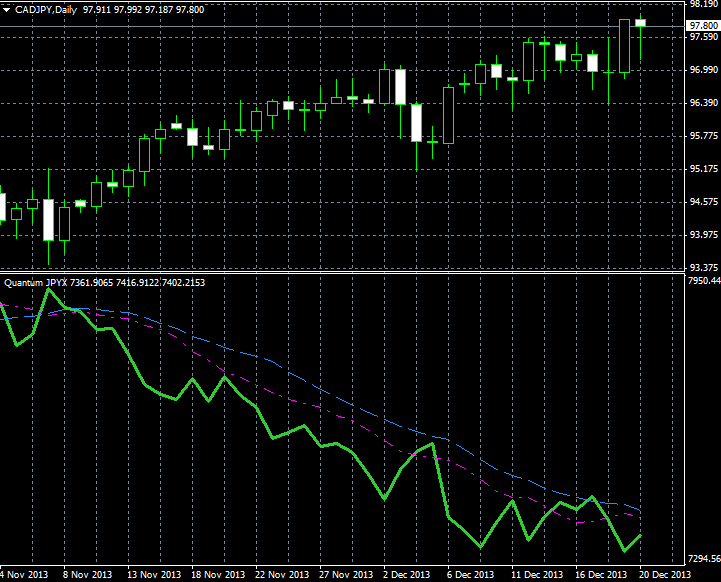This screenshot has height=582, width=721.
Task: Select the Quantum JPYX indicator label
Action: 36,282
